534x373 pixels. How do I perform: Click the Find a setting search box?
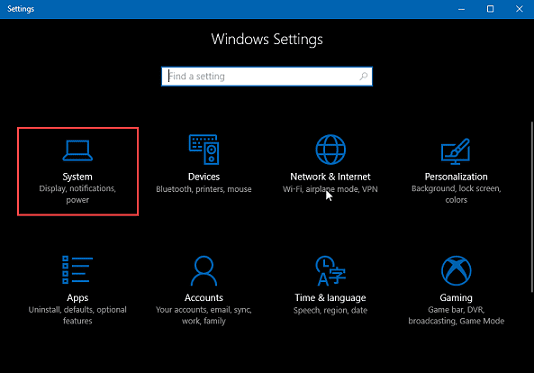(267, 76)
